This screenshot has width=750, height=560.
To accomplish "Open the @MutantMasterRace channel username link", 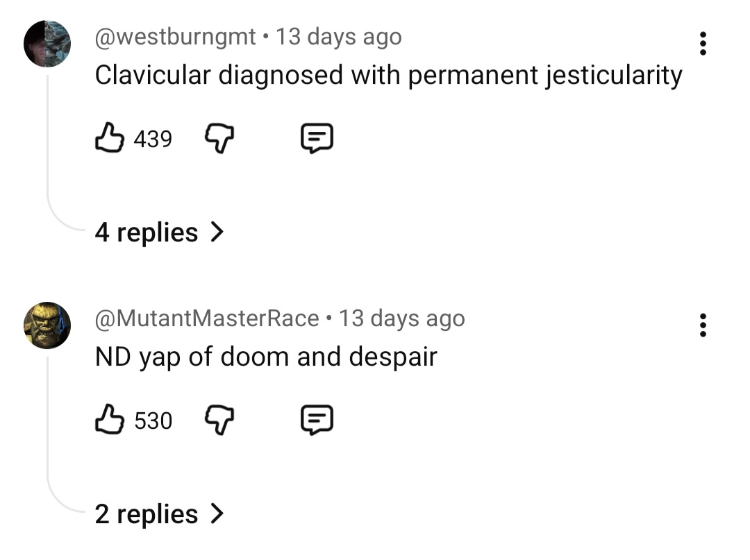I will coord(207,319).
